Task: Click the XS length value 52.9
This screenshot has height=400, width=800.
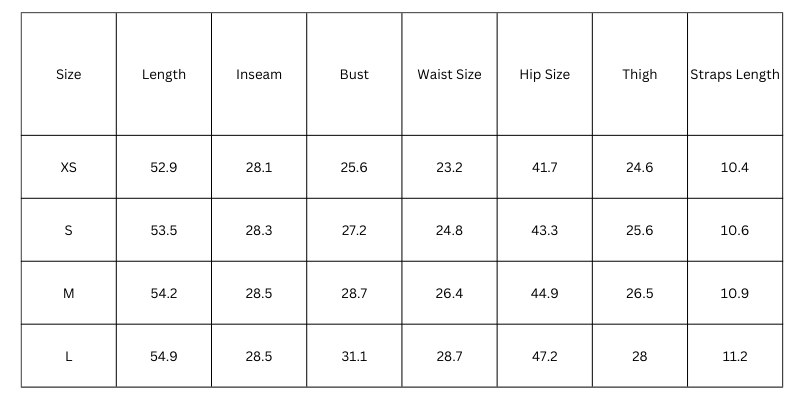Action: (x=164, y=167)
